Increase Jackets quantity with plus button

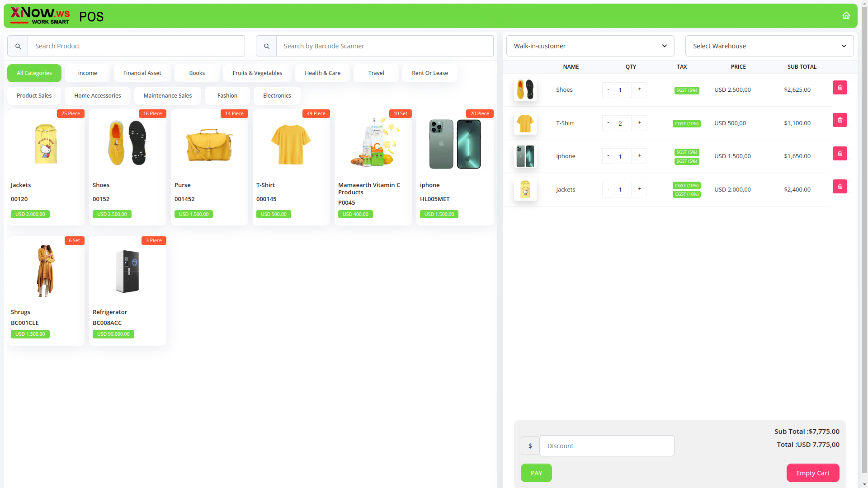click(x=639, y=189)
